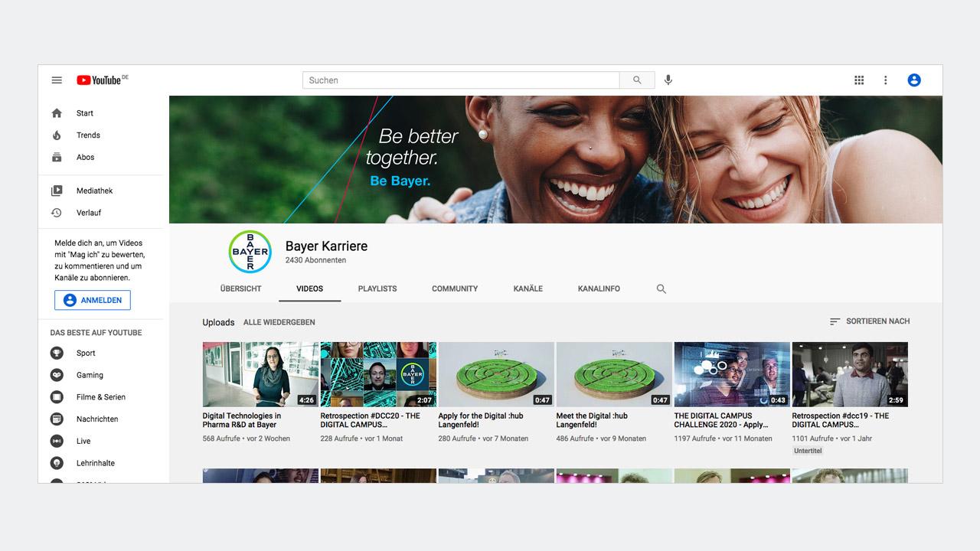980x551 pixels.
Task: Click the channel search magnifier icon
Action: [x=661, y=289]
